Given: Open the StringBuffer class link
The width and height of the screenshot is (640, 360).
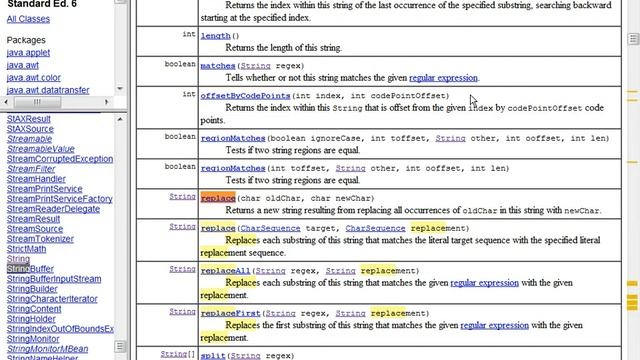Looking at the screenshot, I should 30,269.
